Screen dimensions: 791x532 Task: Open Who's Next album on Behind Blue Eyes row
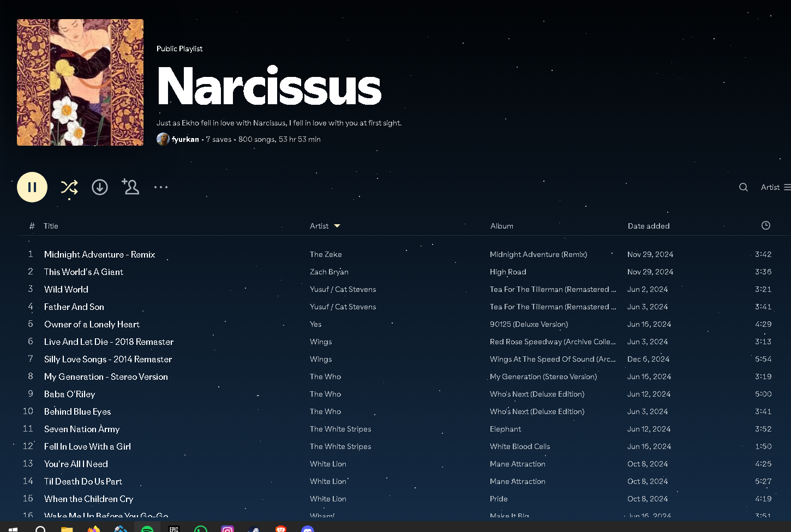(x=537, y=411)
